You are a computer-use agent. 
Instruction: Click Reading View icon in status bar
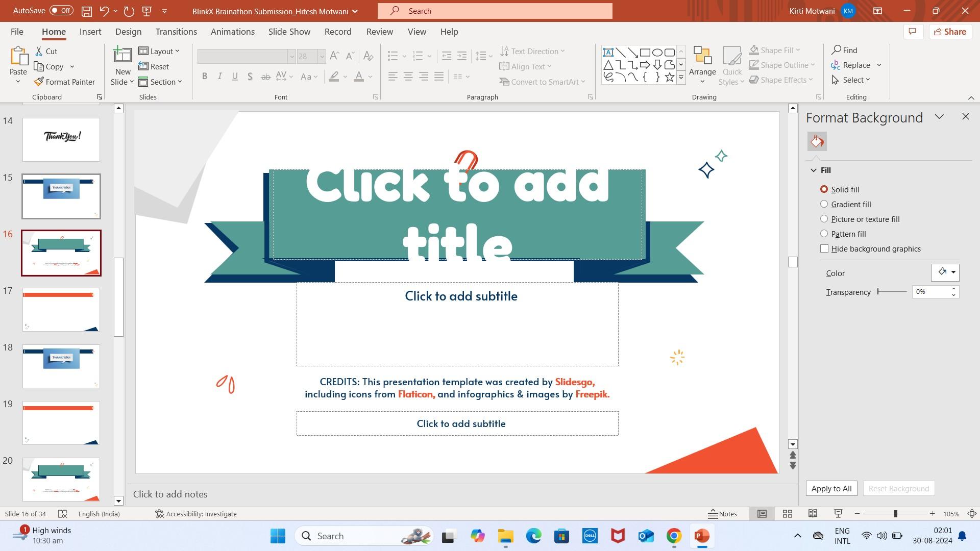[x=813, y=514]
